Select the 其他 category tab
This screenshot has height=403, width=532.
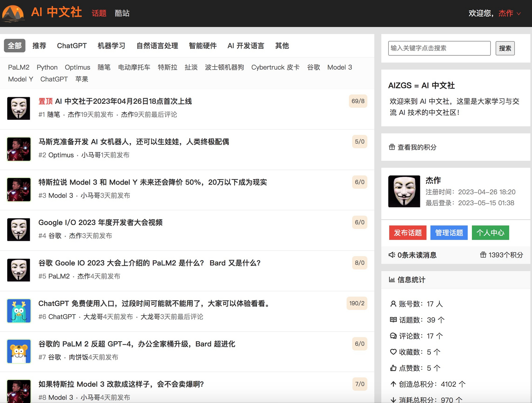(282, 46)
